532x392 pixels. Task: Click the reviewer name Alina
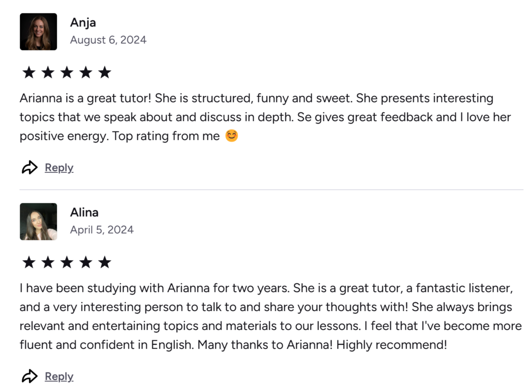tap(84, 212)
